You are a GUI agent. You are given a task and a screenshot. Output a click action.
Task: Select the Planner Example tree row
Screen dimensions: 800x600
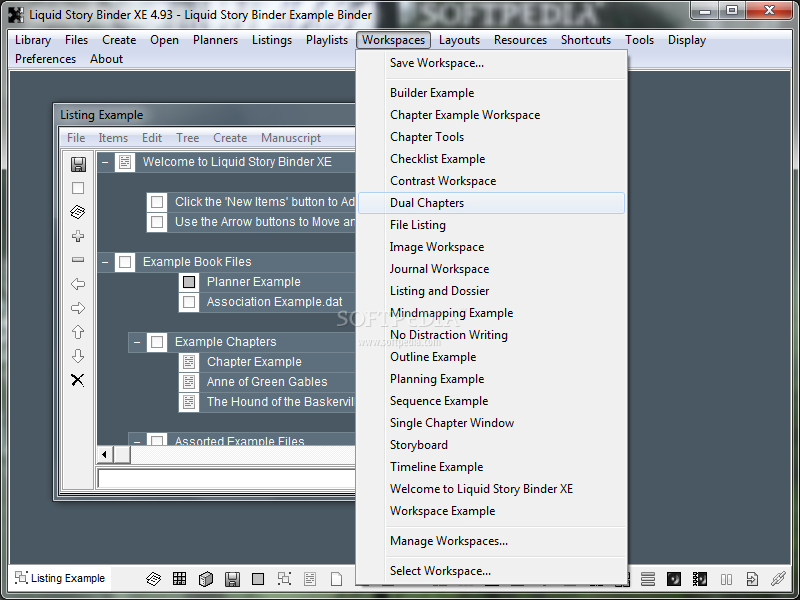(x=267, y=282)
